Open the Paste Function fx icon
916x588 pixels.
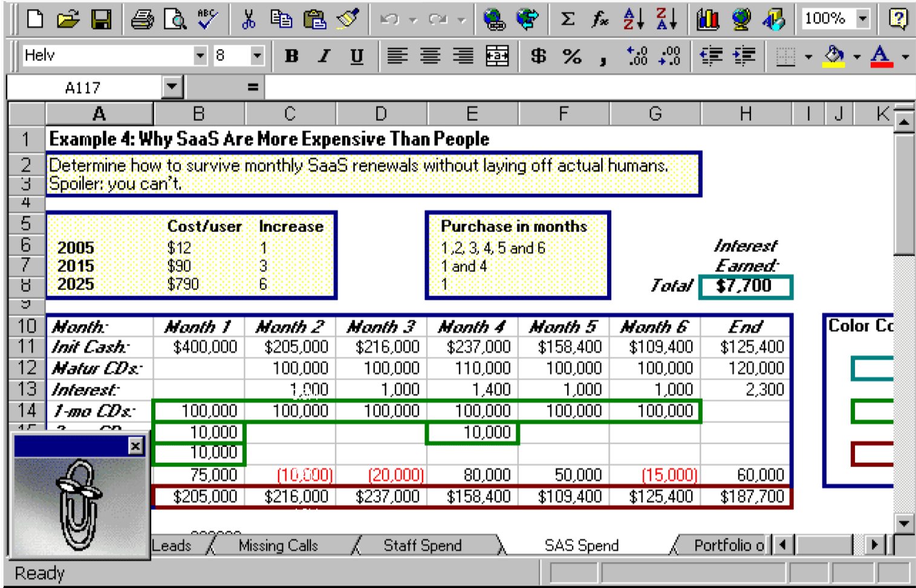pyautogui.click(x=600, y=19)
